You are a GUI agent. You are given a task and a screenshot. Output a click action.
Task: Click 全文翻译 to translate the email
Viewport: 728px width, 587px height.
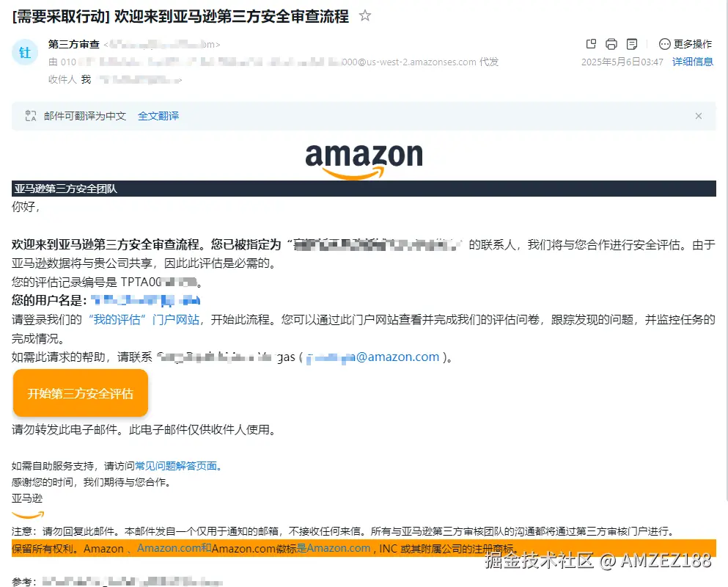(158, 116)
